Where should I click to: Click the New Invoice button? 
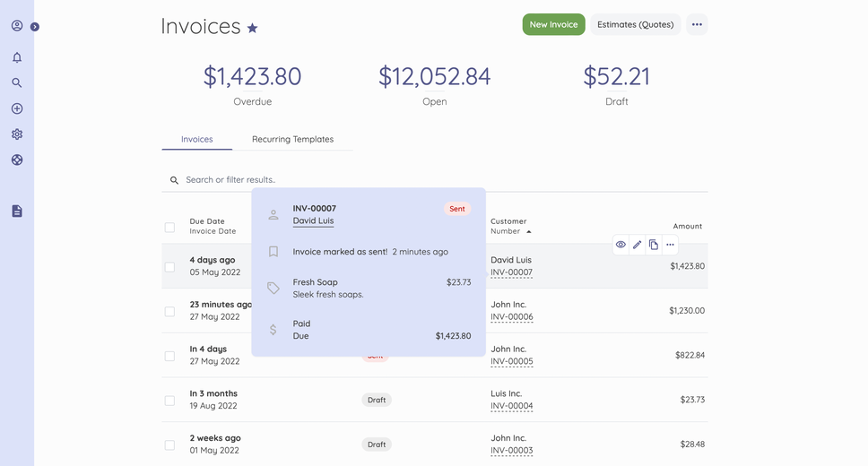pyautogui.click(x=553, y=24)
